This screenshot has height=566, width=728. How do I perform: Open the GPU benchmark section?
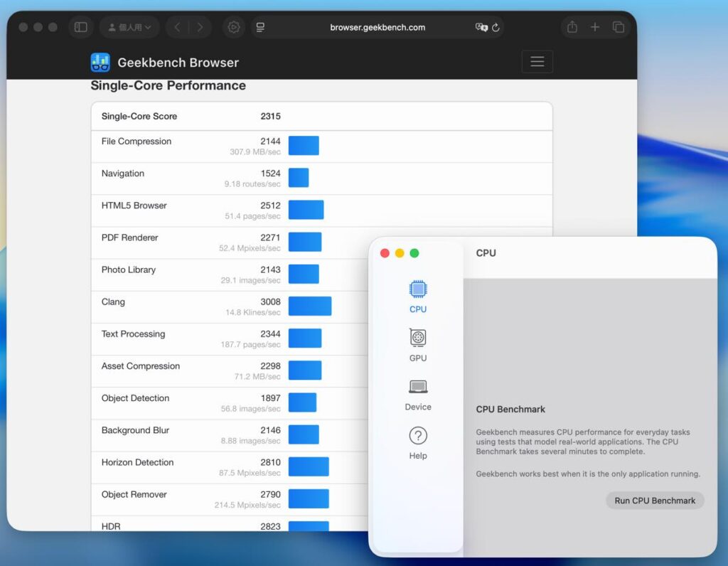[418, 338]
